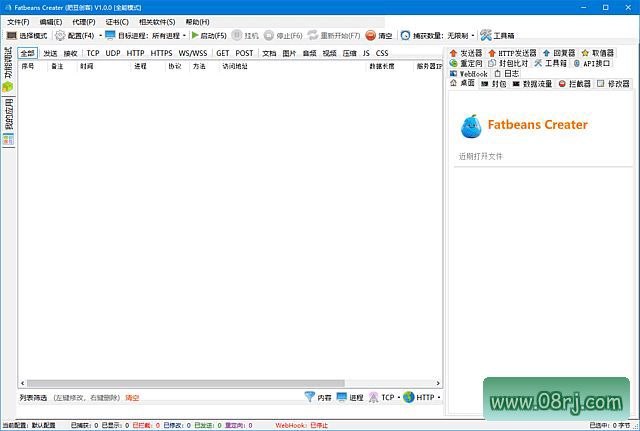Open the 配置(F4) gear settings icon
The width and height of the screenshot is (640, 431).
click(x=60, y=36)
